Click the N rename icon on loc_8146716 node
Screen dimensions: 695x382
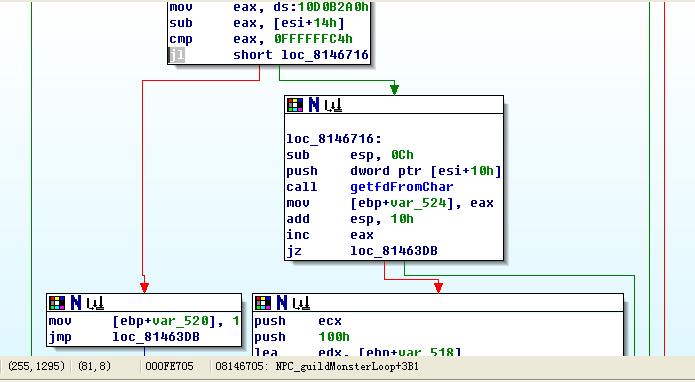tap(314, 105)
